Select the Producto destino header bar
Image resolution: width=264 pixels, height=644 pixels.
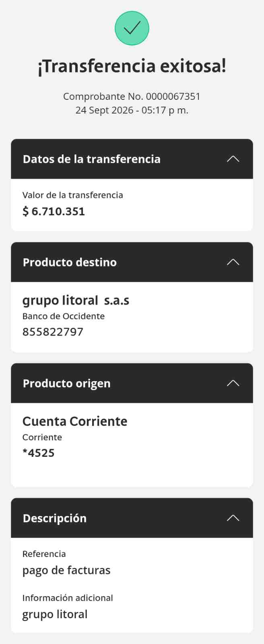132,262
